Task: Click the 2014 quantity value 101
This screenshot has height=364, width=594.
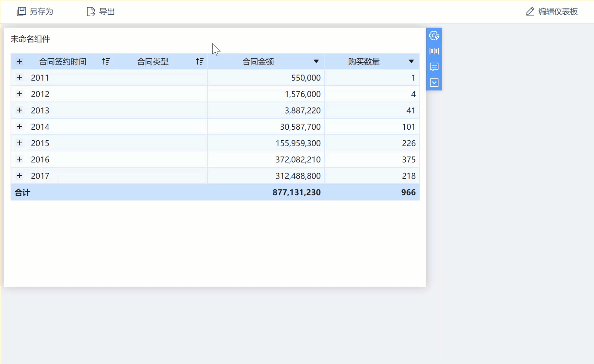Action: click(409, 127)
